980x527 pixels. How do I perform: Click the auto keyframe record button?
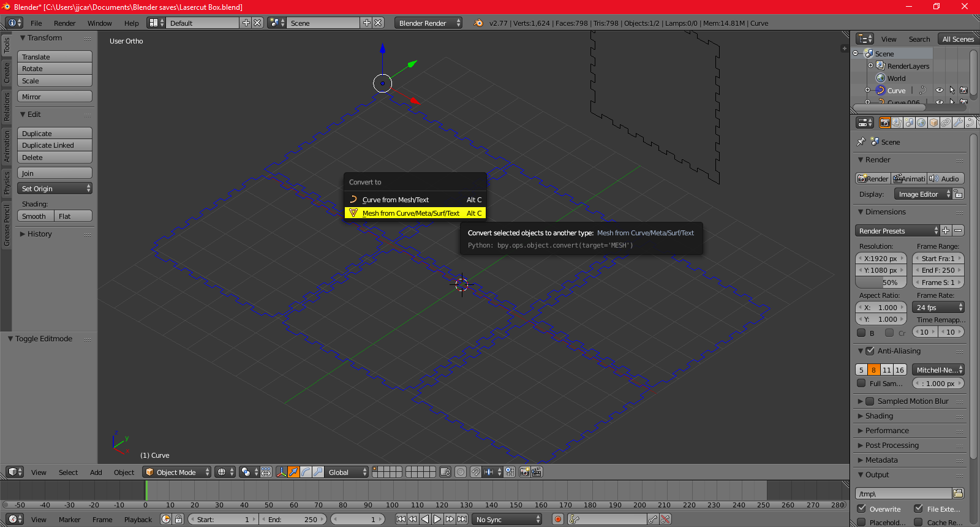point(557,519)
